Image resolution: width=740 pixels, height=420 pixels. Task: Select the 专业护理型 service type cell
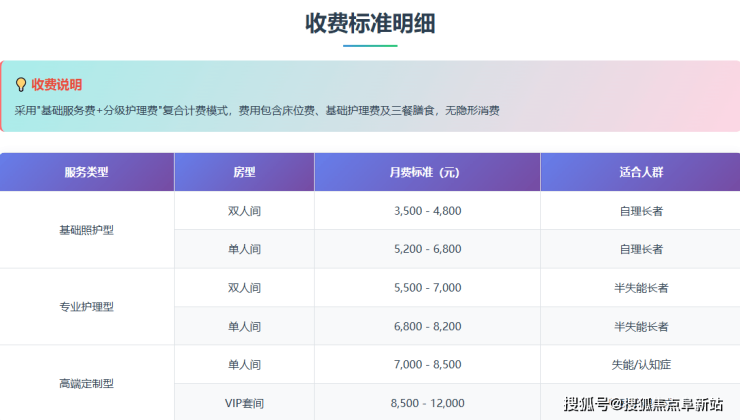tap(87, 307)
